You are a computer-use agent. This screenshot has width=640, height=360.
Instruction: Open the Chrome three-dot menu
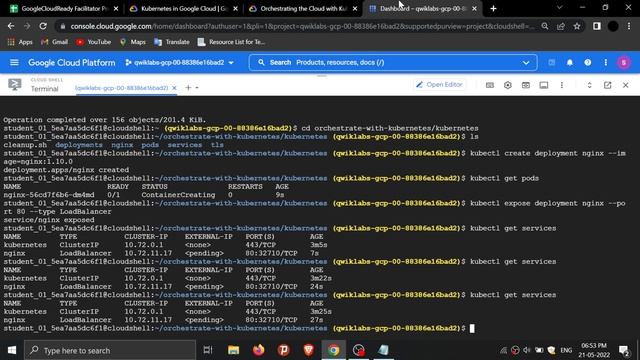point(629,26)
